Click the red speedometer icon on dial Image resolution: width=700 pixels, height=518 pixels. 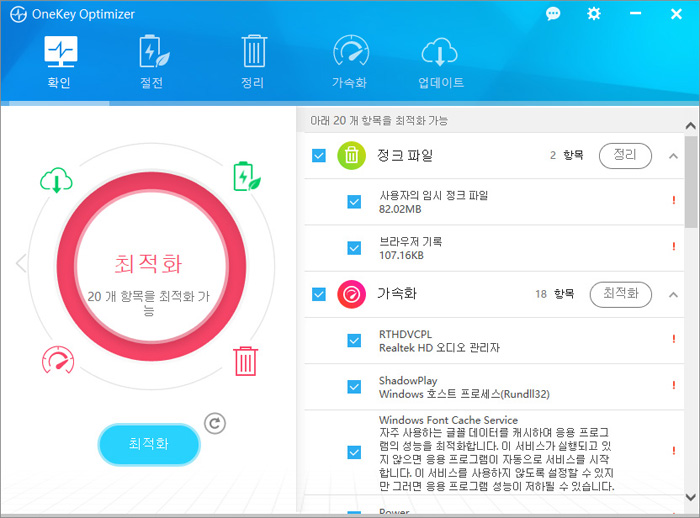57,359
